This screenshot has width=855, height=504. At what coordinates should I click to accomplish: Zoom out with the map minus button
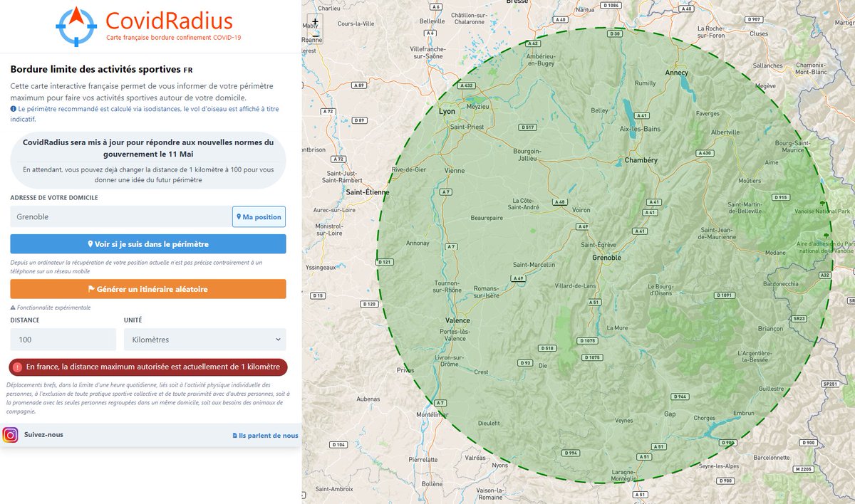coord(315,35)
